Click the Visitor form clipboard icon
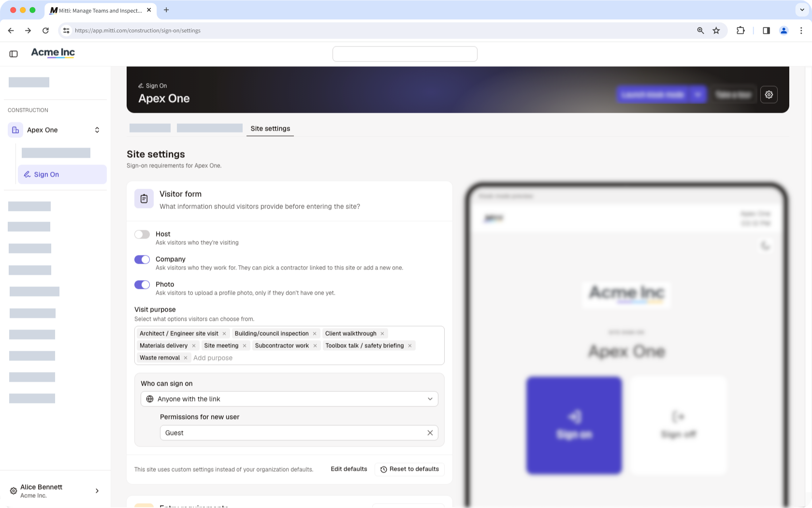This screenshot has height=508, width=812. coord(144,199)
